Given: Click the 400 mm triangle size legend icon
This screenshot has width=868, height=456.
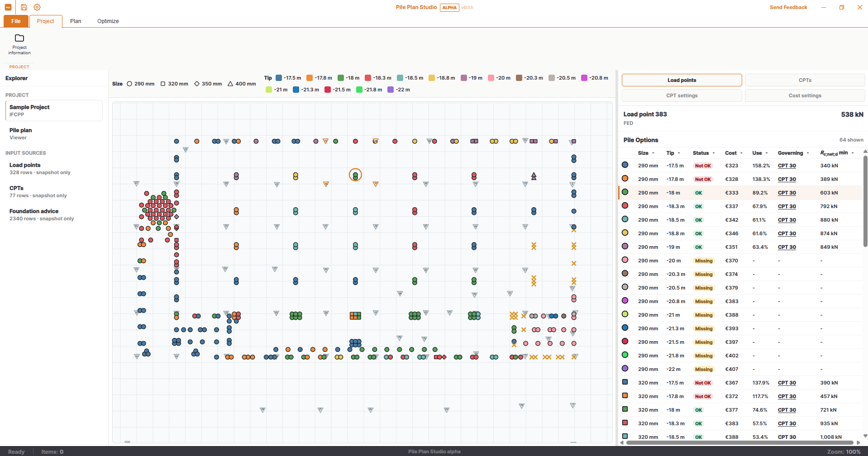Looking at the screenshot, I should point(230,84).
